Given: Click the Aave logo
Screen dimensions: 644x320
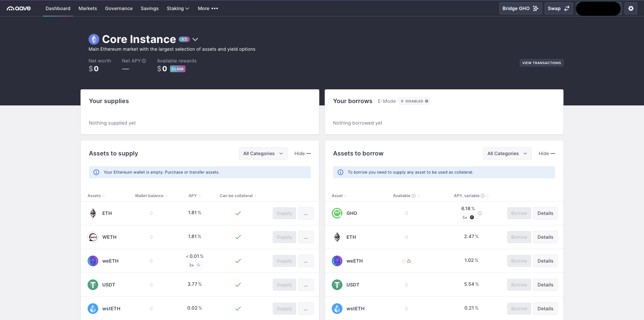Looking at the screenshot, I should click(19, 8).
